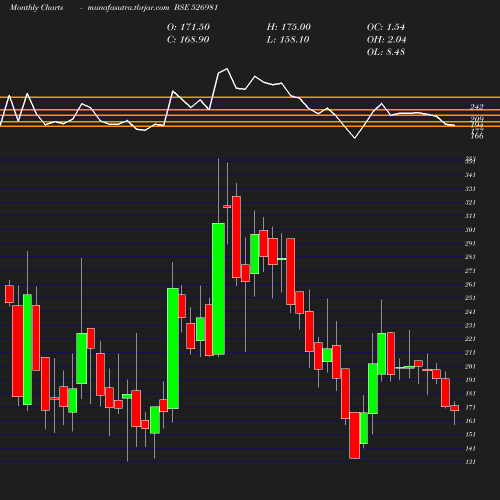Screen dimensions: 500x500
Task: Click the 321 price axis label
Action: (x=470, y=203)
